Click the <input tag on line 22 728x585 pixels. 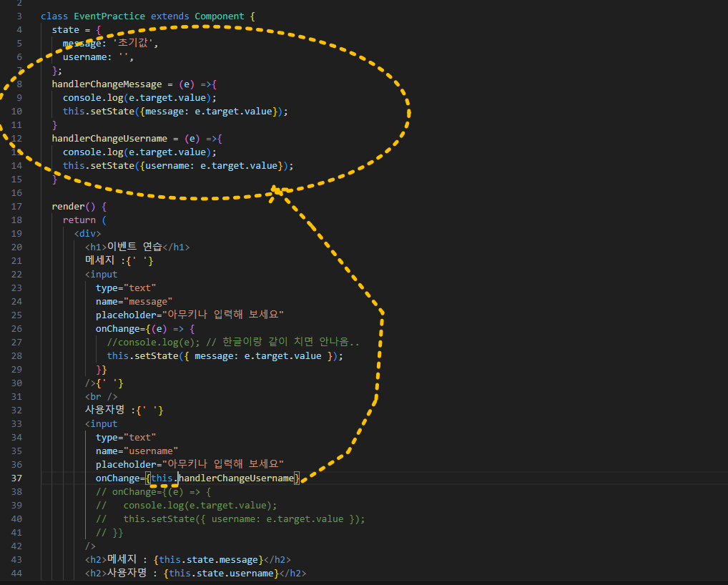[x=102, y=275]
